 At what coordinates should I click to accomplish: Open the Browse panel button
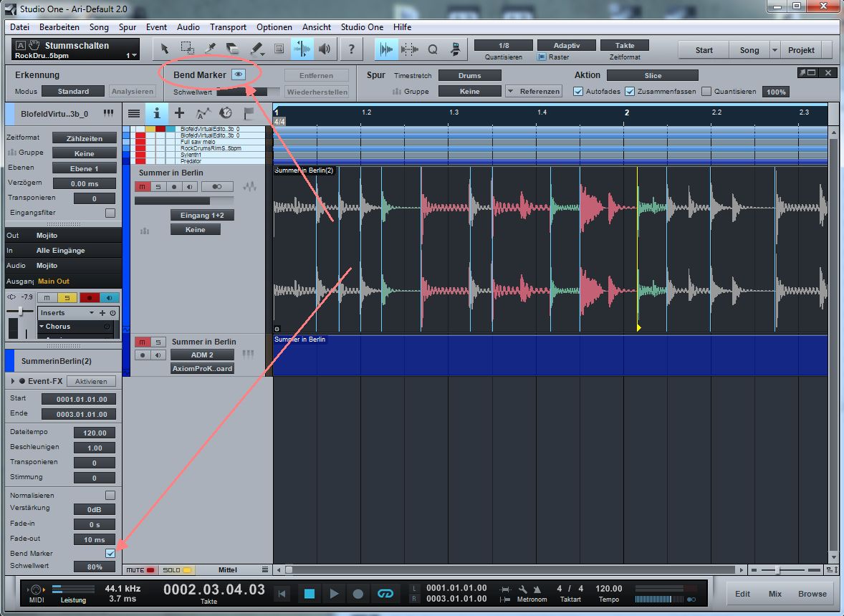pyautogui.click(x=812, y=593)
